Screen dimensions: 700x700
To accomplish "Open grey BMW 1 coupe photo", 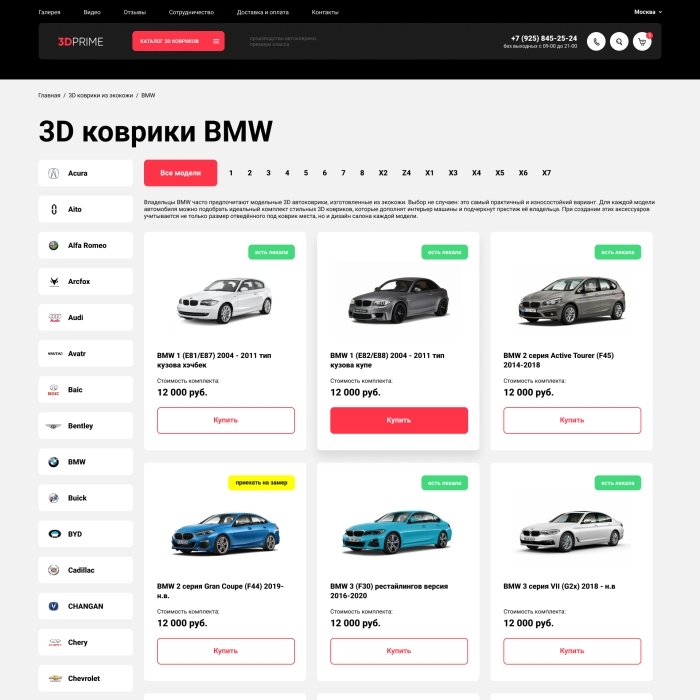I will (399, 299).
